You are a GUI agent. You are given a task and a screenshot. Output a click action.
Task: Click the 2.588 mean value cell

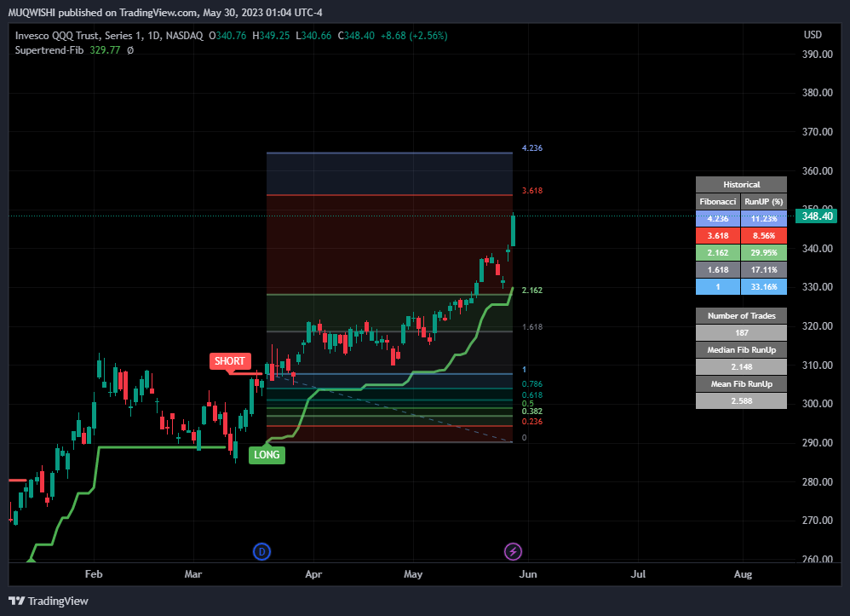[x=741, y=400]
